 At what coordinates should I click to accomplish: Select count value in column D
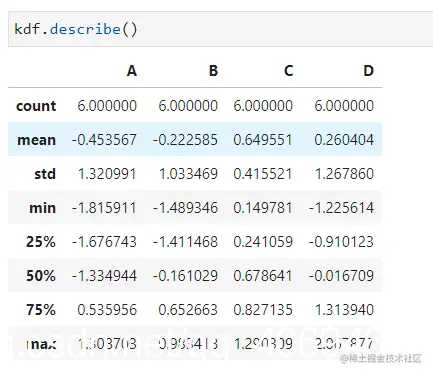(x=344, y=106)
